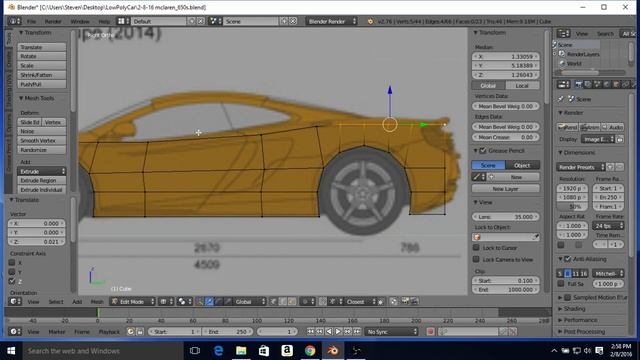The height and width of the screenshot is (360, 640).
Task: Toggle X constraint axis checkbox
Action: click(12, 262)
